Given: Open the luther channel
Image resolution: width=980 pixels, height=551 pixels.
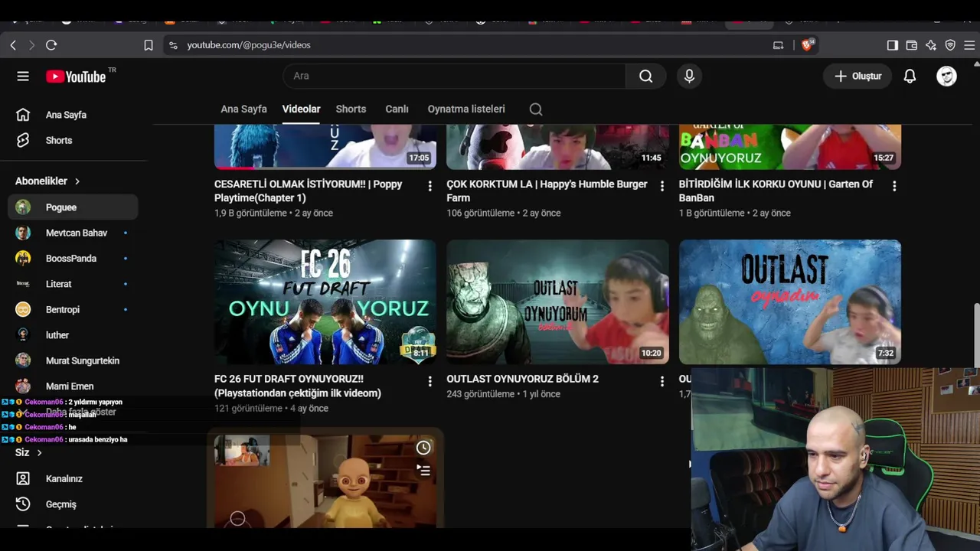Looking at the screenshot, I should 73,335.
